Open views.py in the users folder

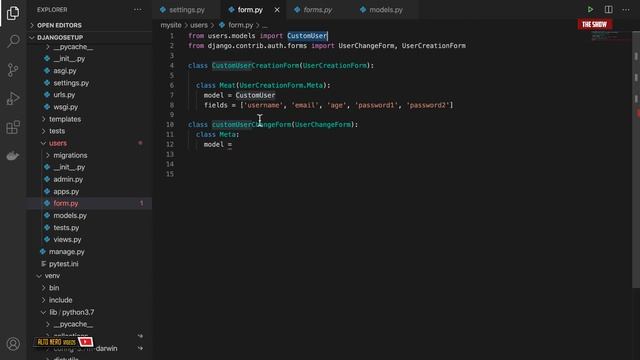(x=67, y=240)
